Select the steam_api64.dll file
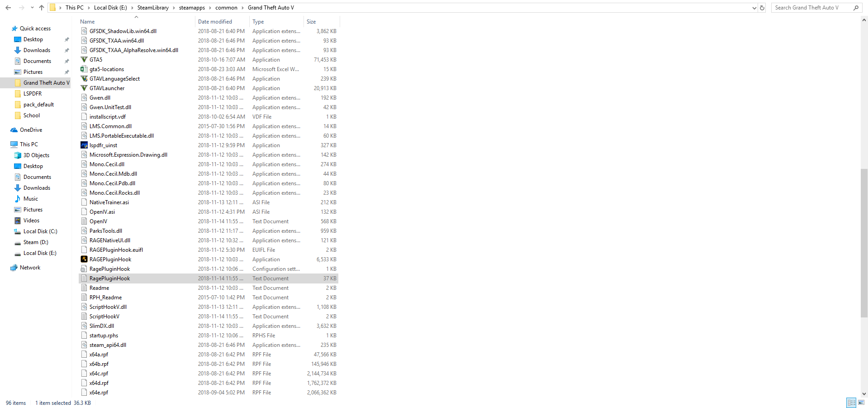This screenshot has width=868, height=408. coord(108,345)
